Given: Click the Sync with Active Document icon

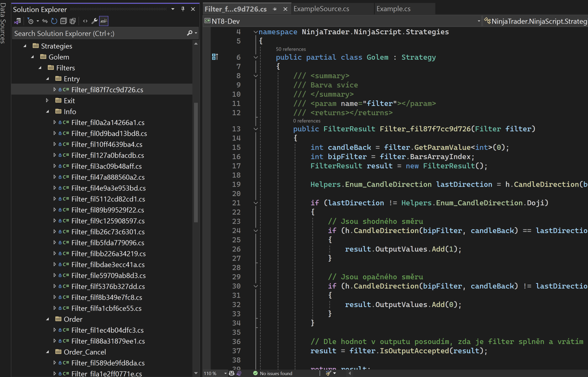Looking at the screenshot, I should 45,21.
